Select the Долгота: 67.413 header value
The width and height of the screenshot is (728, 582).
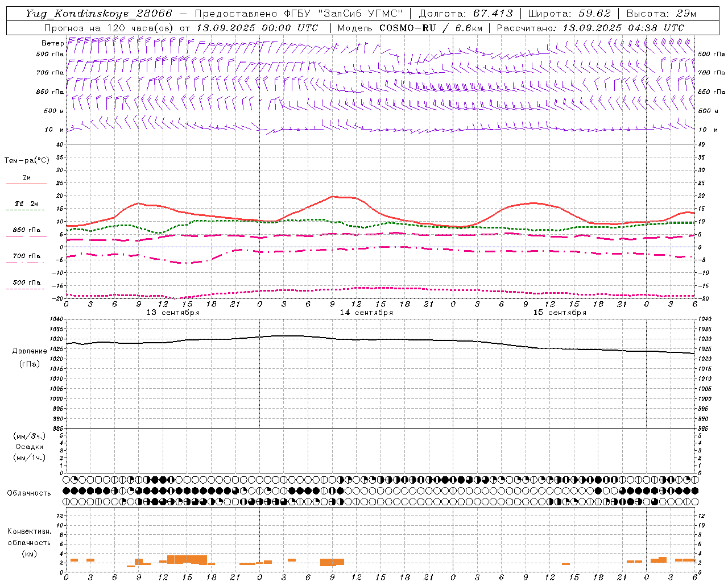(x=466, y=14)
